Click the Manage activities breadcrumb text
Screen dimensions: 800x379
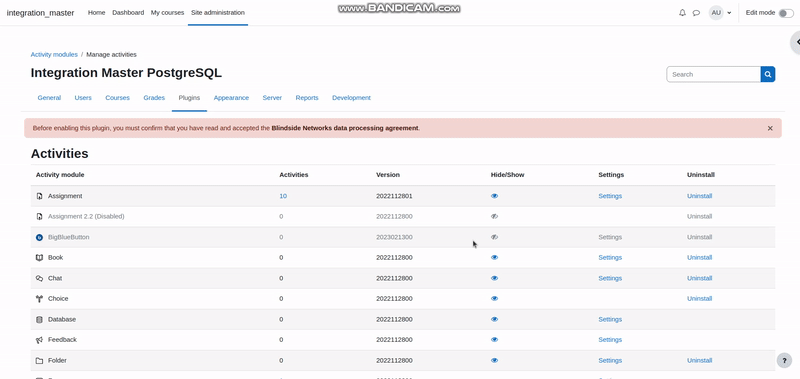pos(111,55)
